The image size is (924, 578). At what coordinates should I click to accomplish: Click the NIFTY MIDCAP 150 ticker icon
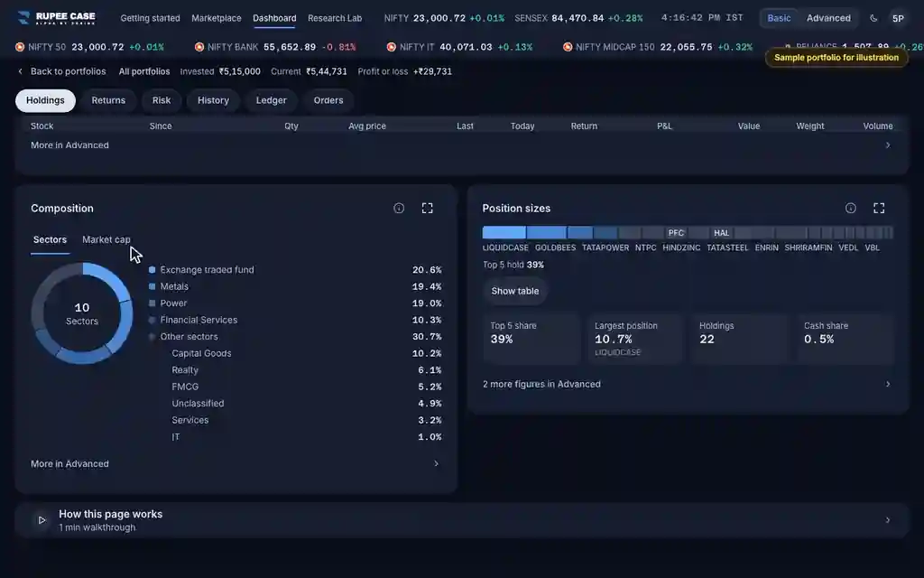coord(568,47)
